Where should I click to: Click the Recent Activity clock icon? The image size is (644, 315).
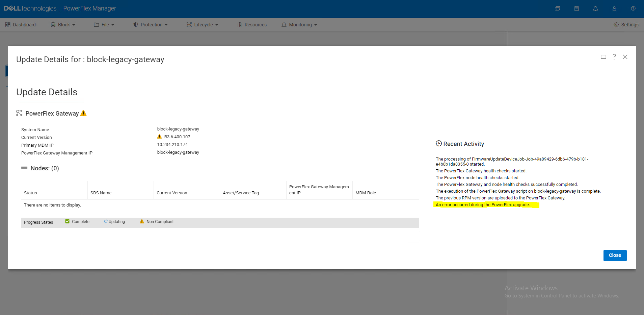coord(438,143)
